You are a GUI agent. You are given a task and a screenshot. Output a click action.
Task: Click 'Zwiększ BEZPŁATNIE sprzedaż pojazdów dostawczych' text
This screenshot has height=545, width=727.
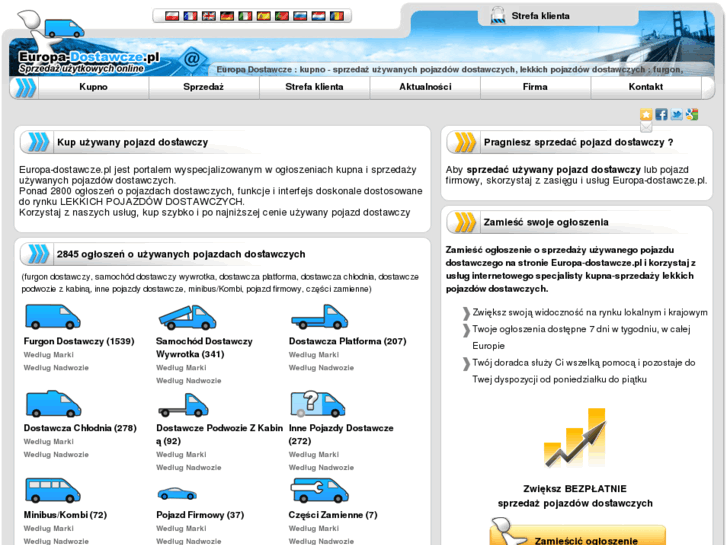[x=575, y=496]
